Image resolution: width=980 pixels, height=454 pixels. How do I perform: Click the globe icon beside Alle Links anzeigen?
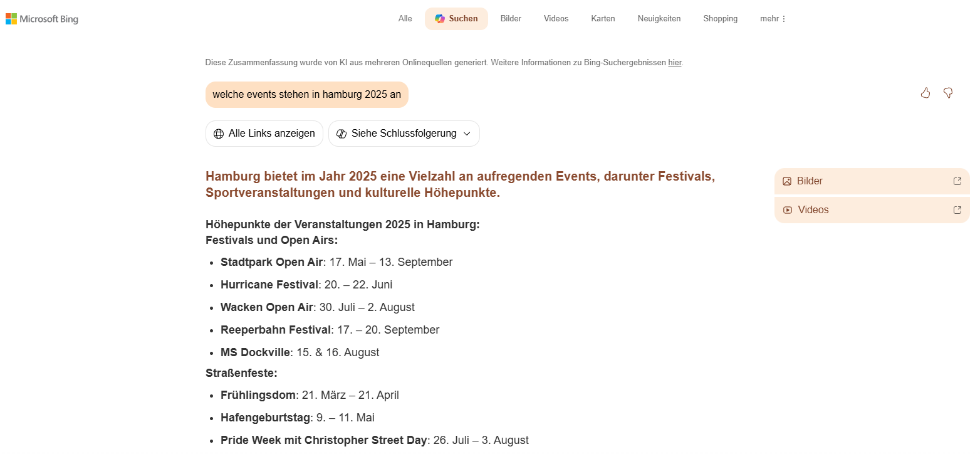(x=219, y=134)
